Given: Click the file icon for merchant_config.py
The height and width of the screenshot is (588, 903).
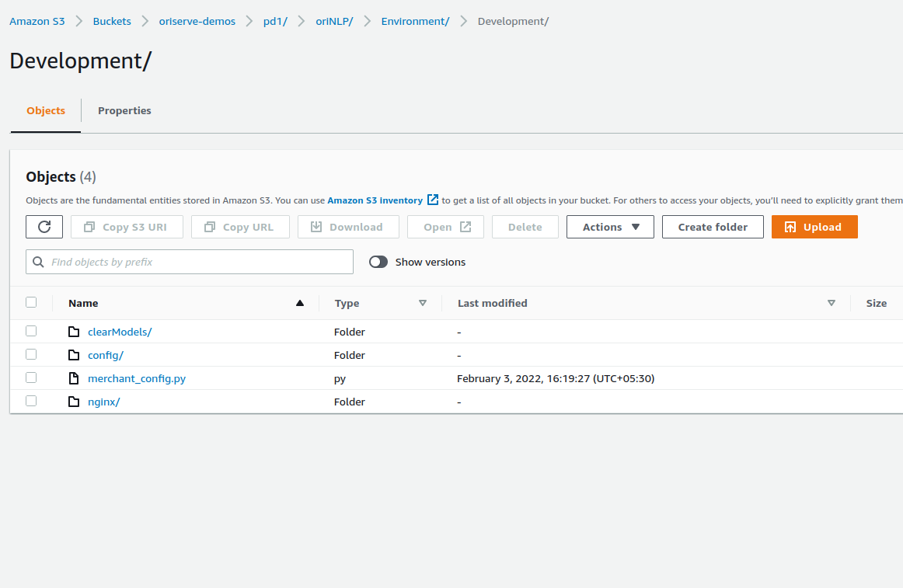Looking at the screenshot, I should (x=74, y=378).
